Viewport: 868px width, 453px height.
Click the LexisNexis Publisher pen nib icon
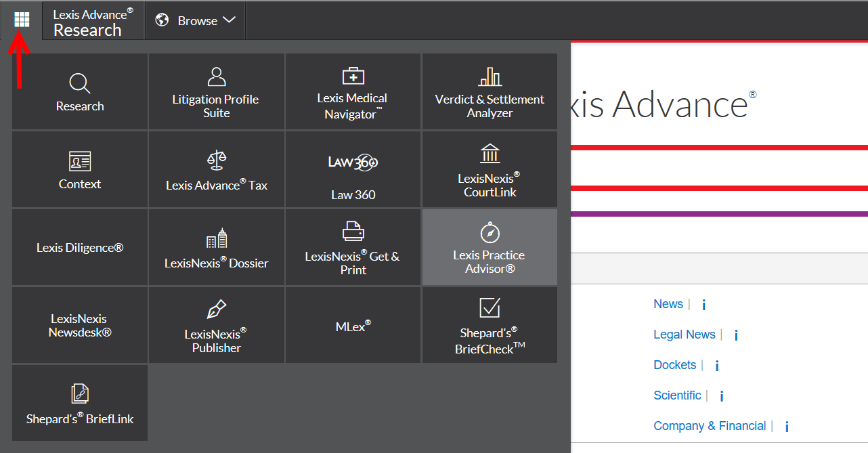coord(217,309)
